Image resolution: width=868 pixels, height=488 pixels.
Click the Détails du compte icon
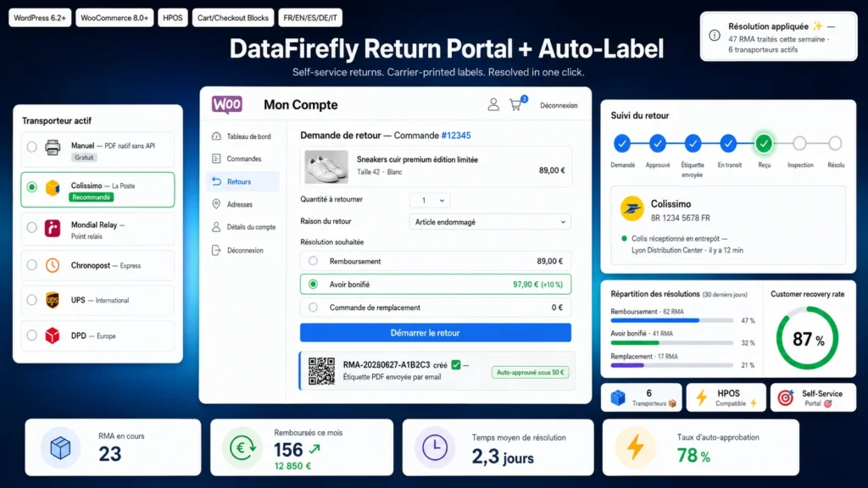click(216, 227)
